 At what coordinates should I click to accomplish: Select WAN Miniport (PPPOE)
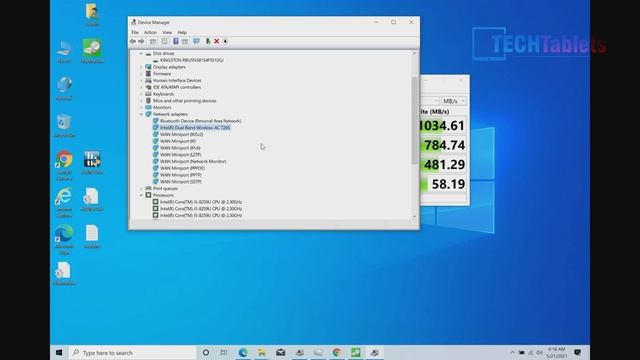pos(182,168)
